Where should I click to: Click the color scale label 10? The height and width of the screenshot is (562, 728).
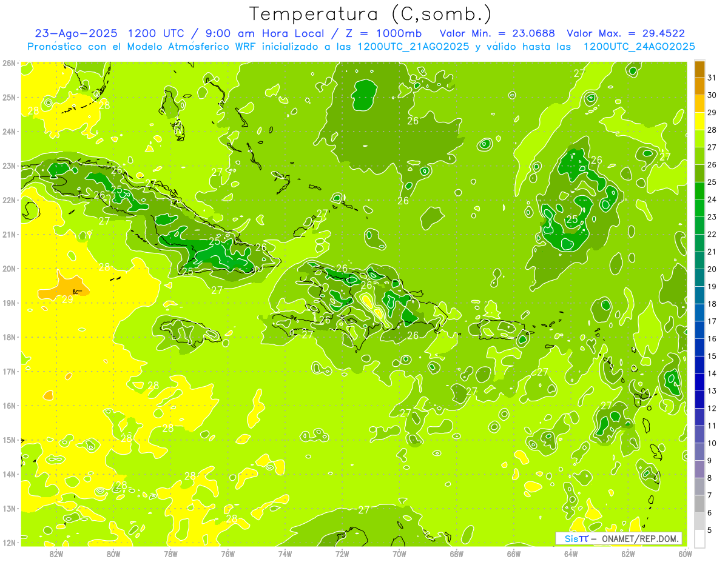click(712, 443)
